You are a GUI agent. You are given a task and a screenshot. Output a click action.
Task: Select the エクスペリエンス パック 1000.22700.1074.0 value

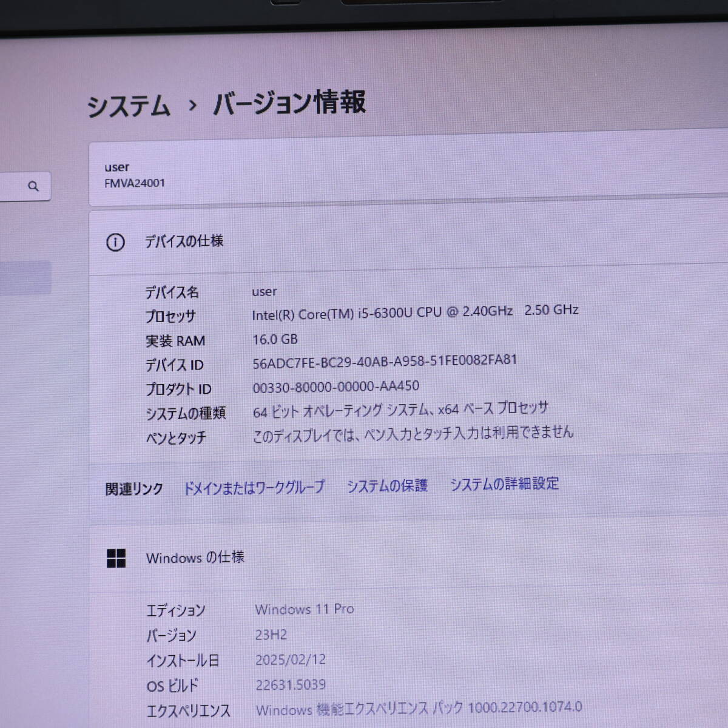point(419,709)
